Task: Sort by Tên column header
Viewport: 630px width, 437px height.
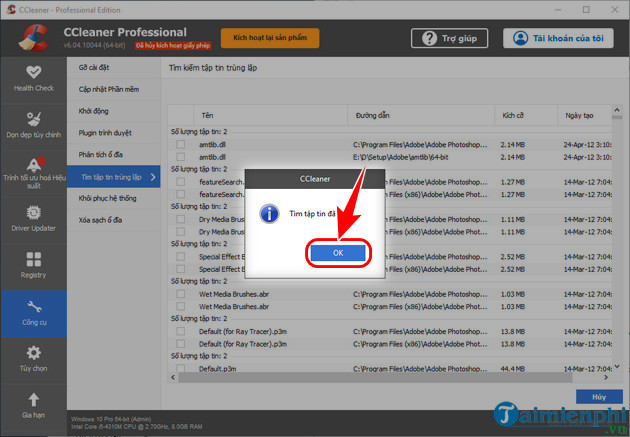Action: 270,115
